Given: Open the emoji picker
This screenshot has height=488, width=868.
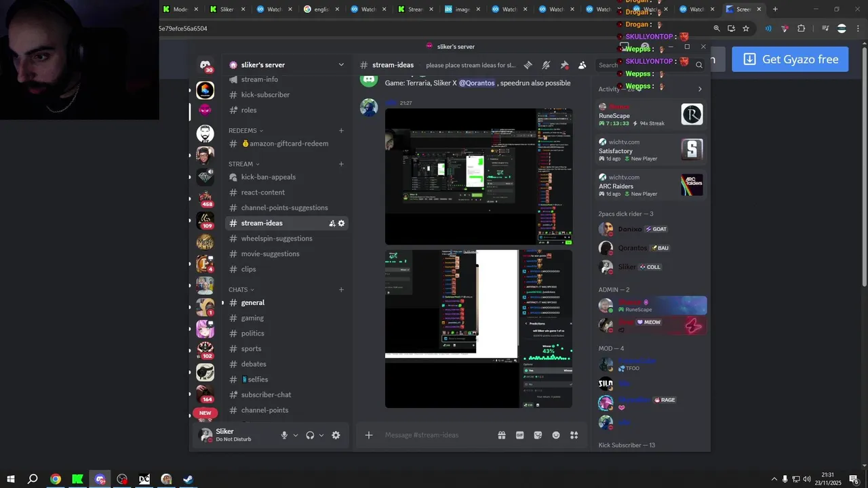Looking at the screenshot, I should pos(556,435).
